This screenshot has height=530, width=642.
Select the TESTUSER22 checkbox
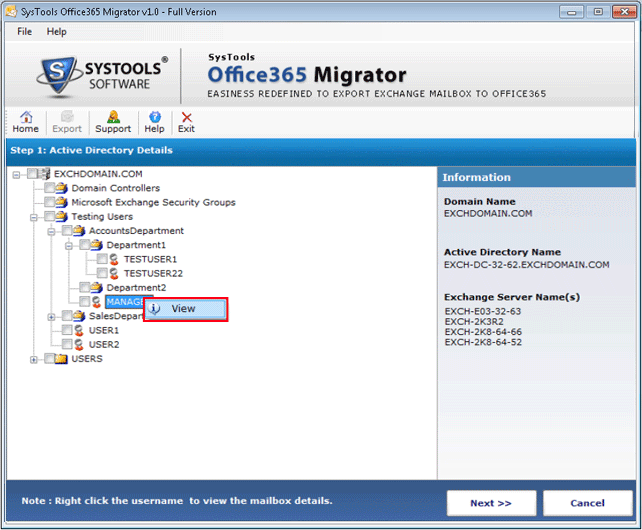point(102,273)
